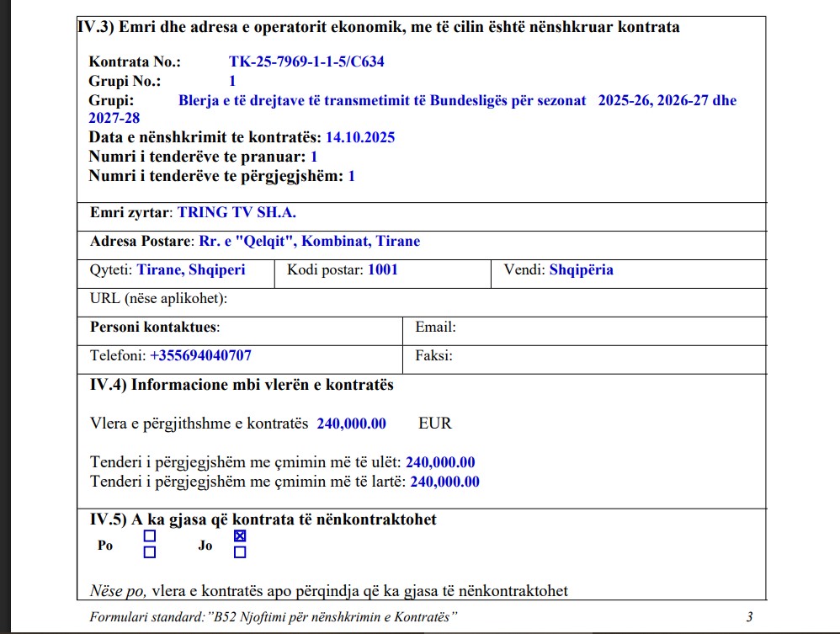
Task: Click the phone number +355694040707
Action: tap(200, 356)
